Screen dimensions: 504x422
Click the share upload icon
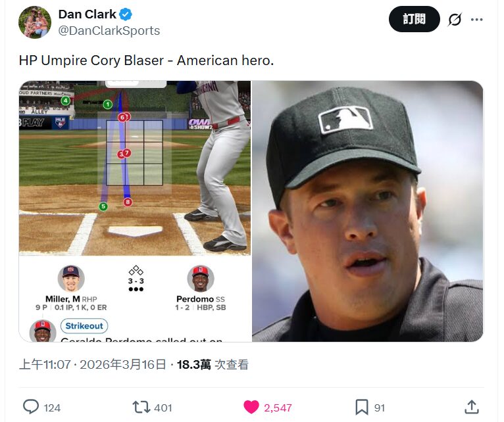pos(471,407)
